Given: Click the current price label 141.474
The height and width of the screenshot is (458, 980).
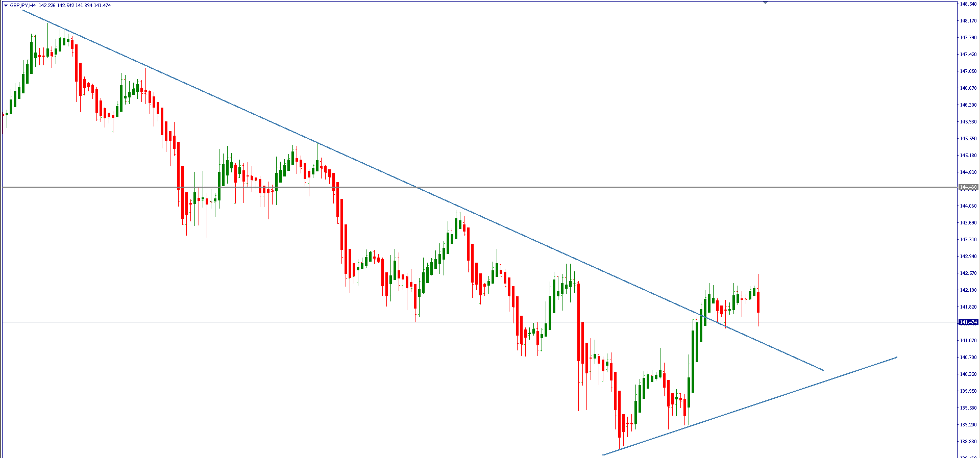Looking at the screenshot, I should click(x=968, y=322).
